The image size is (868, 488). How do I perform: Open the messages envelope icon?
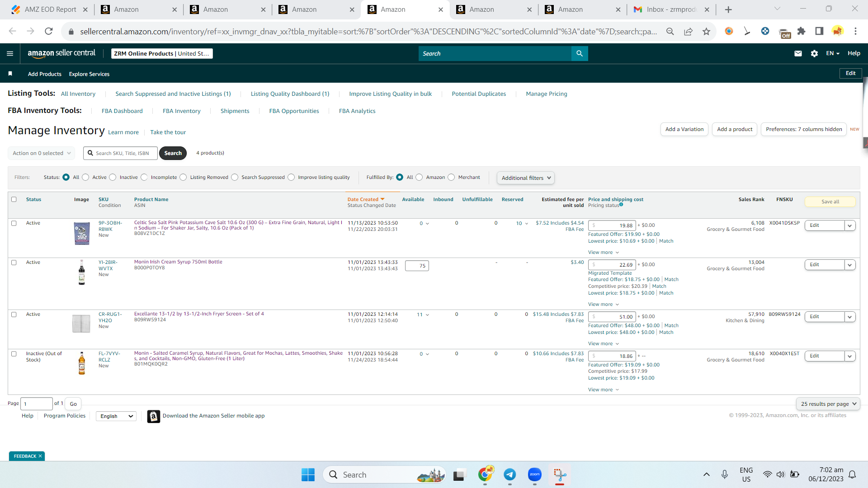798,53
